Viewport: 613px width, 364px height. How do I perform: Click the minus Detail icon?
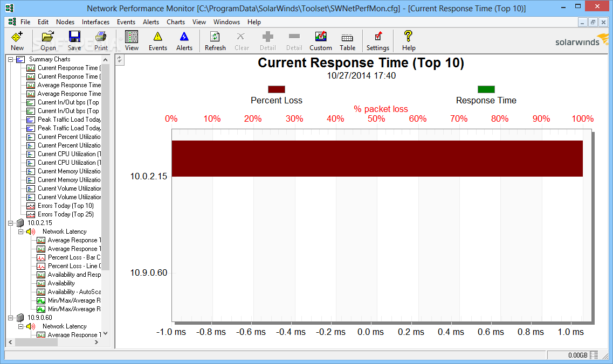(294, 36)
